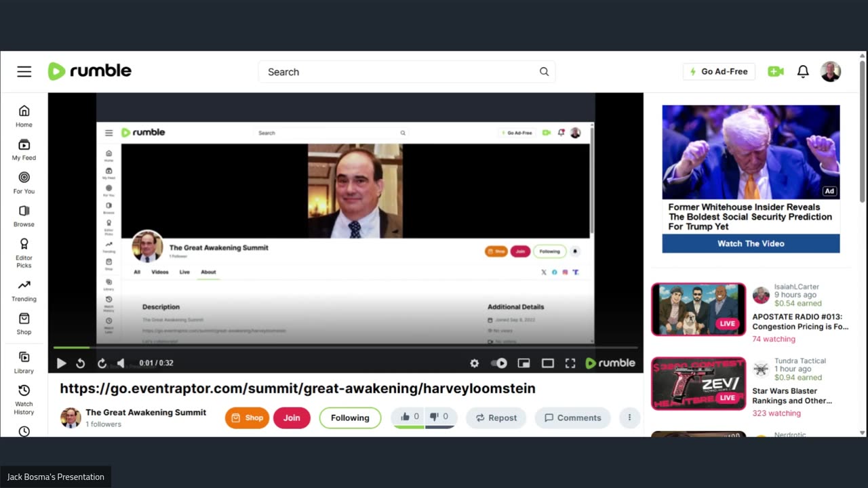The width and height of the screenshot is (868, 488).
Task: Click the green upload camera icon
Action: (x=776, y=71)
